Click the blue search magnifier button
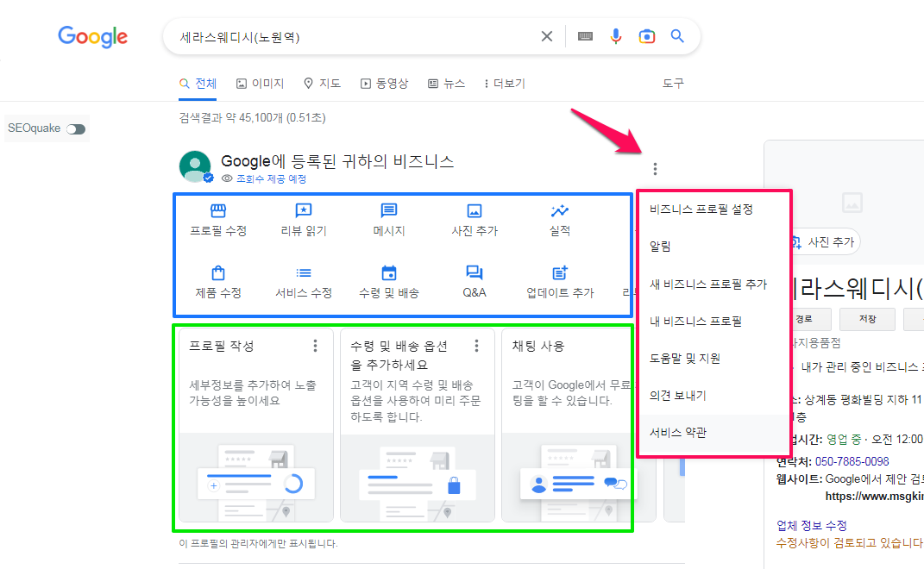This screenshot has height=569, width=924. click(x=677, y=36)
